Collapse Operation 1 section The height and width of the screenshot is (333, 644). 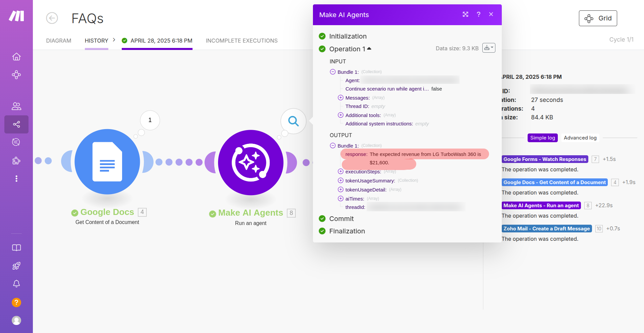click(369, 49)
